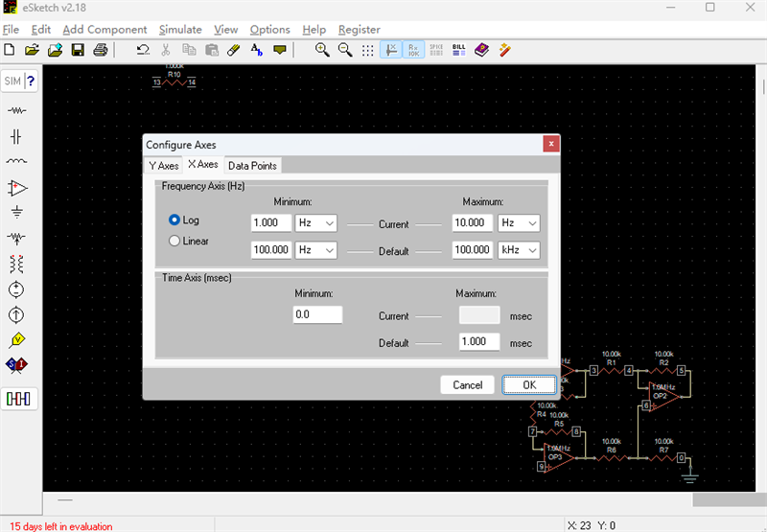The height and width of the screenshot is (532, 767).
Task: Click the SPICE netlist icon
Action: click(436, 50)
